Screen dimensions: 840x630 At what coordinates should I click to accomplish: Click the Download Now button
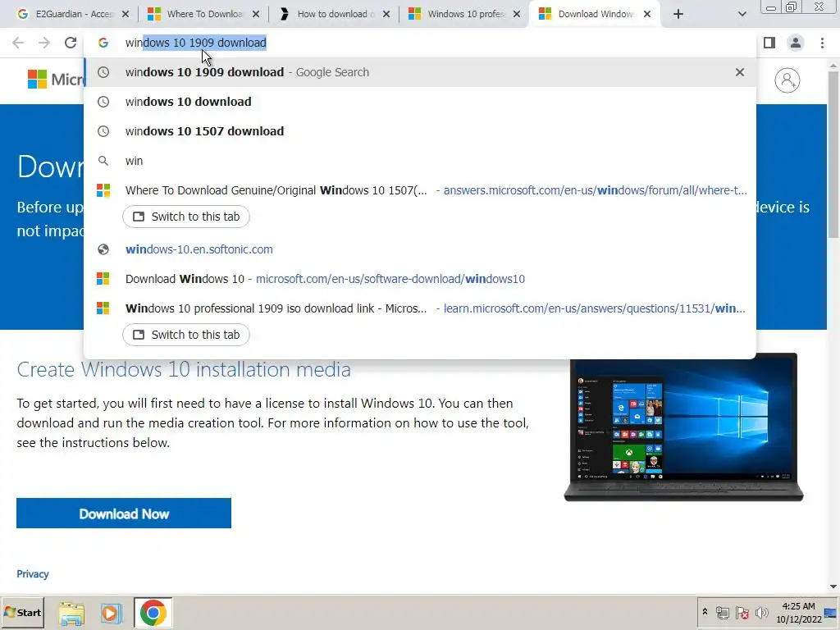coord(124,514)
